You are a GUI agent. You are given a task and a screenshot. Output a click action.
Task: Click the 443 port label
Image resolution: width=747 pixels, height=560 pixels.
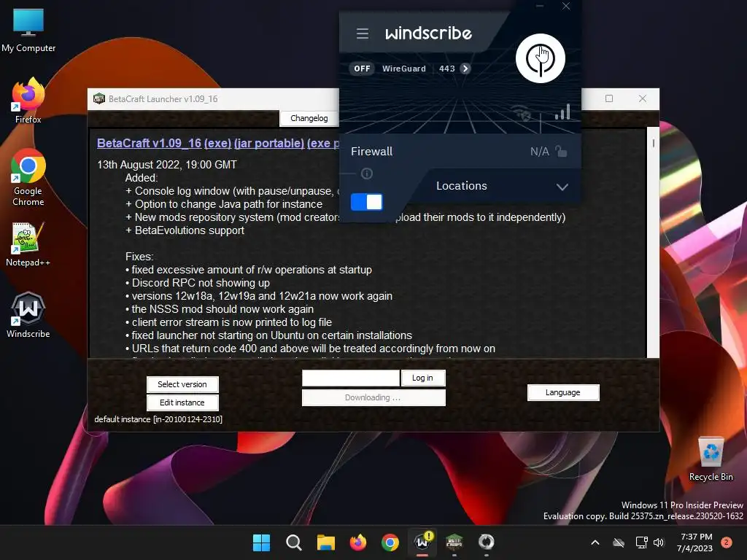point(447,69)
